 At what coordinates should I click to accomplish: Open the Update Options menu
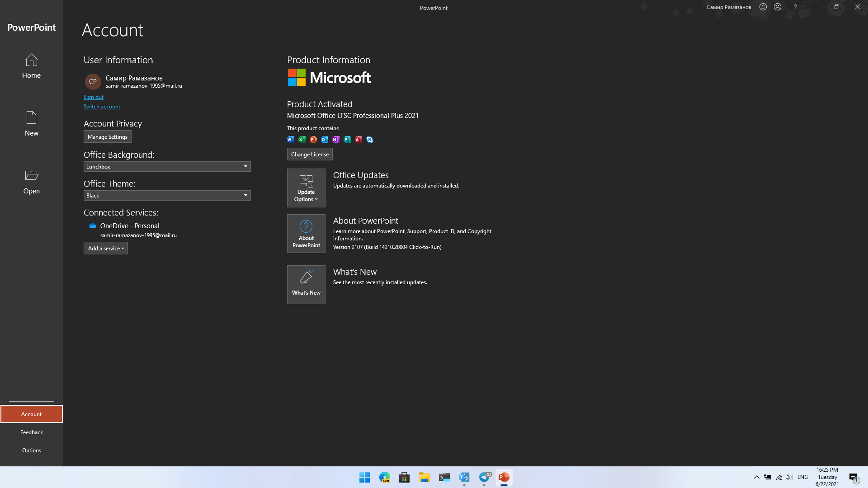click(306, 188)
